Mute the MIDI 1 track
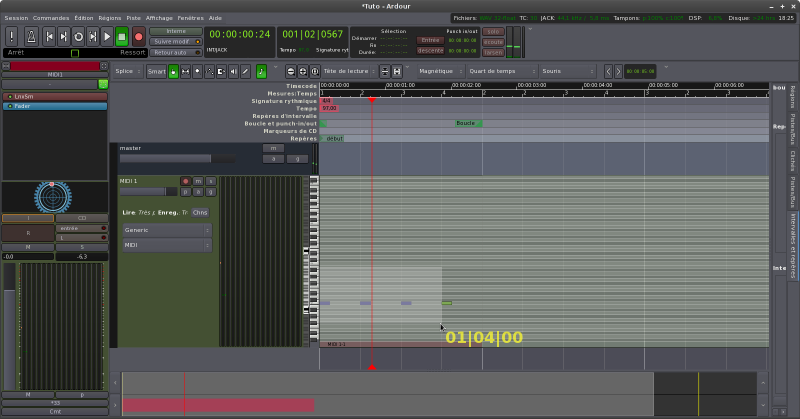The height and width of the screenshot is (419, 800). click(x=198, y=181)
